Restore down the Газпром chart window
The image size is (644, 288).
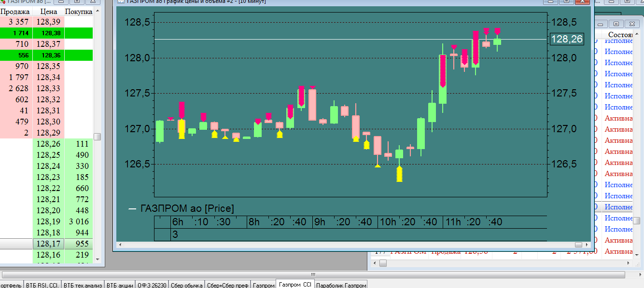click(x=567, y=2)
